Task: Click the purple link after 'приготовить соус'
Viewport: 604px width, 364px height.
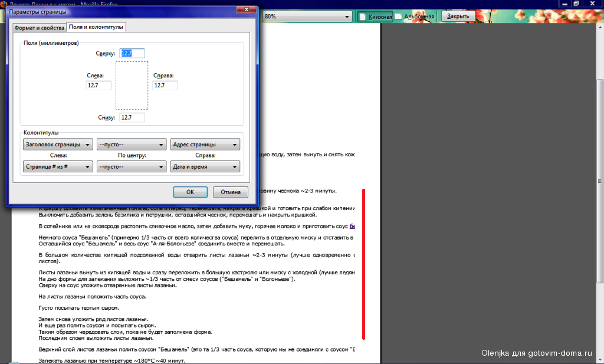Action: pyautogui.click(x=352, y=227)
